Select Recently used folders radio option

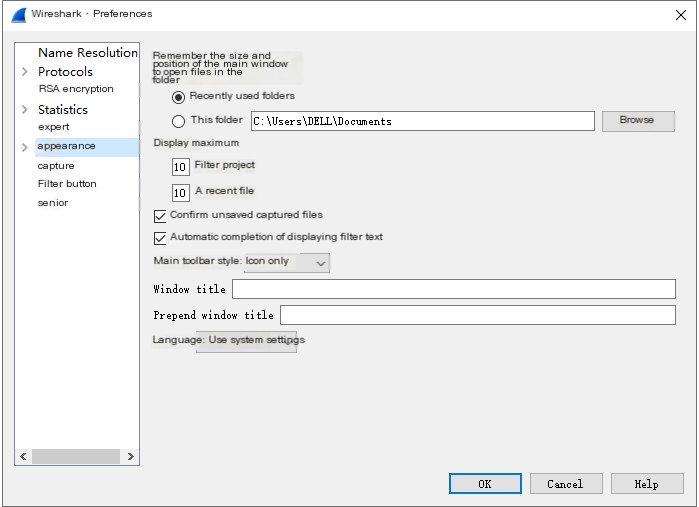coord(178,97)
